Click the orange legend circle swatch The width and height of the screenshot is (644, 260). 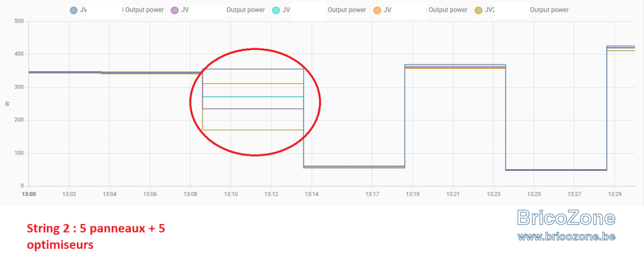(377, 10)
